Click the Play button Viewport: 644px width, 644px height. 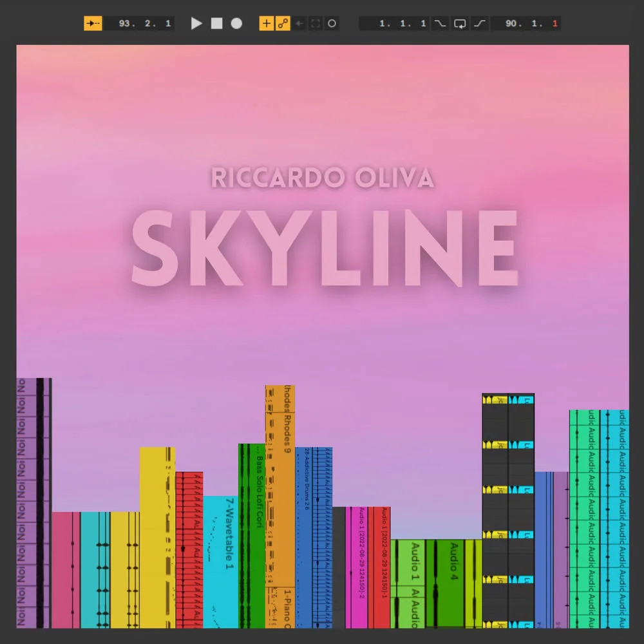[x=196, y=23]
